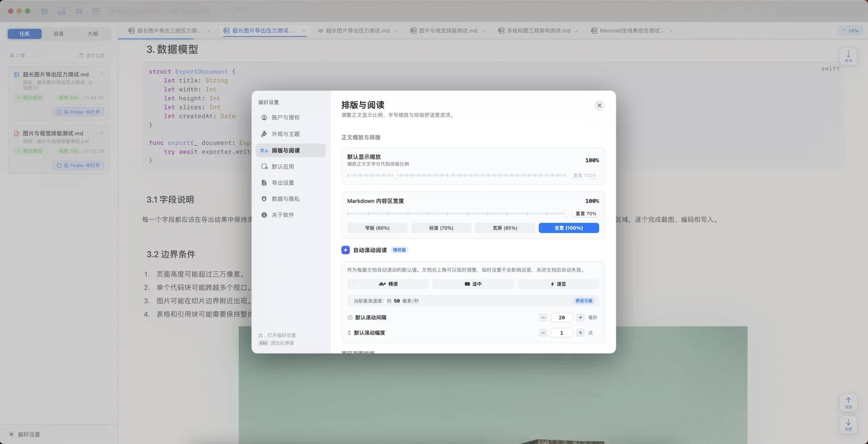Adjust the 默认显示缩放 slider
This screenshot has height=444, width=868.
[x=457, y=175]
